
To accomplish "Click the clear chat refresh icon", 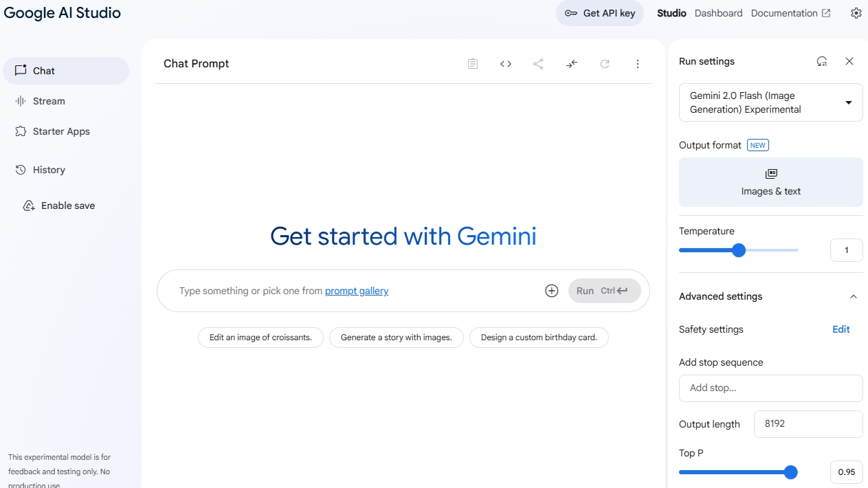I will (x=605, y=64).
